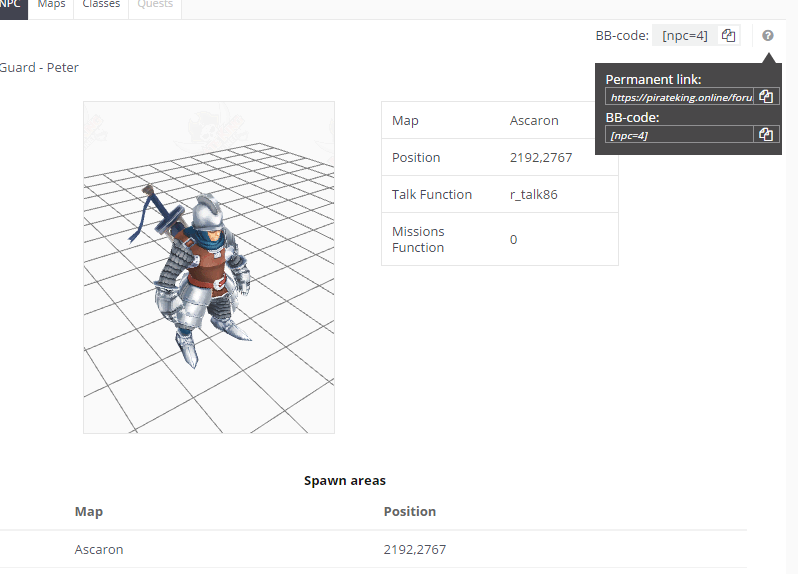798x574 pixels.
Task: Click Ascaron in the Spawn areas row
Action: (99, 550)
